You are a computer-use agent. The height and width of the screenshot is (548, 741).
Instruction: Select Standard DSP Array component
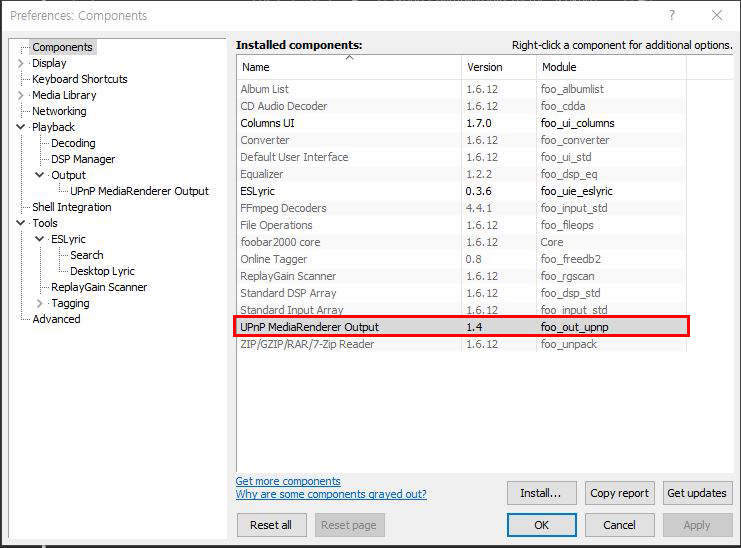point(462,293)
